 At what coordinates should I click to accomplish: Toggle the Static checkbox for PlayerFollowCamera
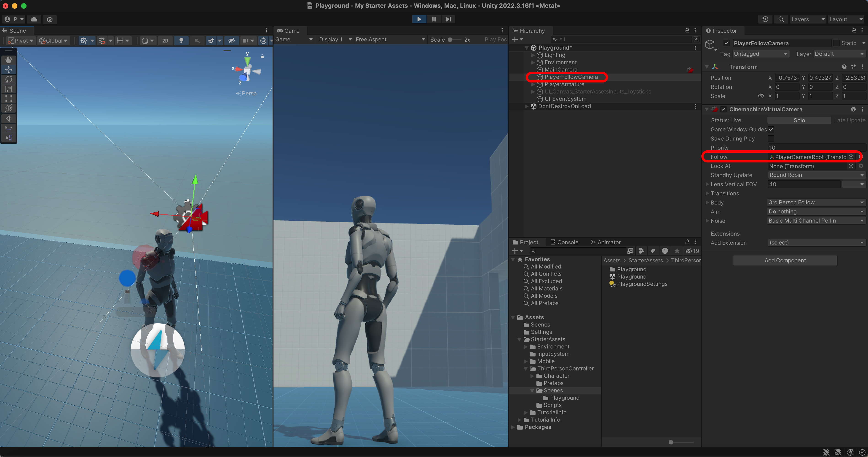point(836,43)
